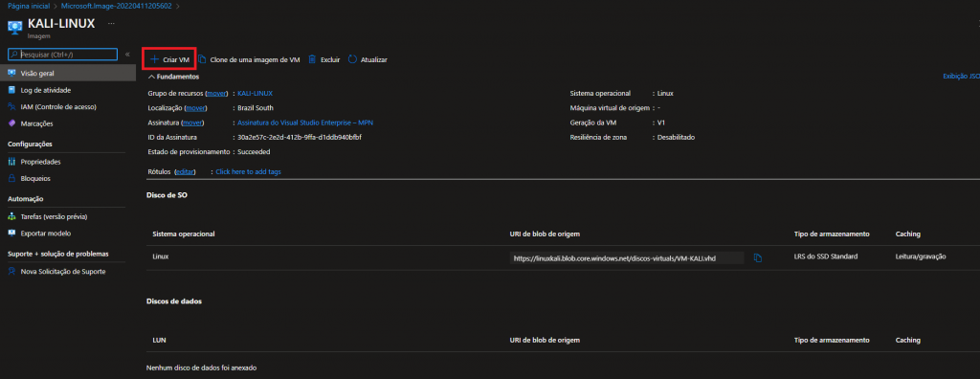The image size is (980, 379).
Task: Click the Marcações tag icon
Action: click(11, 123)
